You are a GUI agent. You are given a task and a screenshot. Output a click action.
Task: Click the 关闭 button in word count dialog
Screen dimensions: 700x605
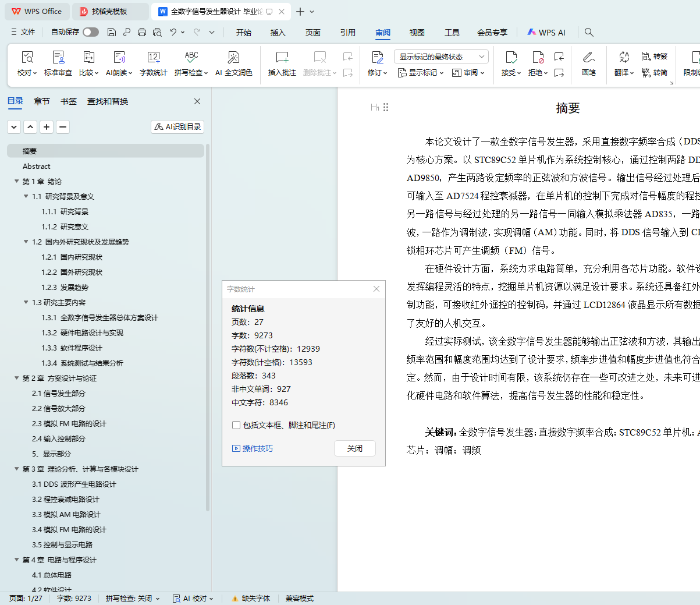coord(354,448)
